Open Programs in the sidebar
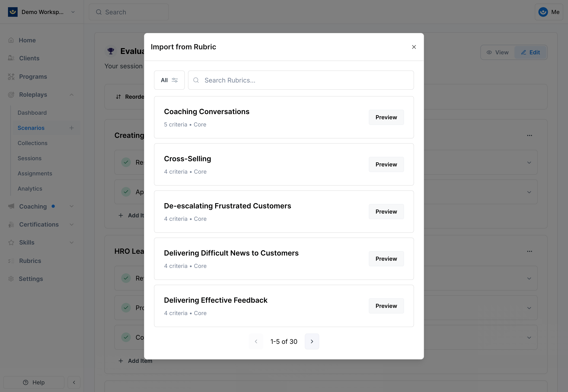This screenshot has height=392, width=568. 33,77
